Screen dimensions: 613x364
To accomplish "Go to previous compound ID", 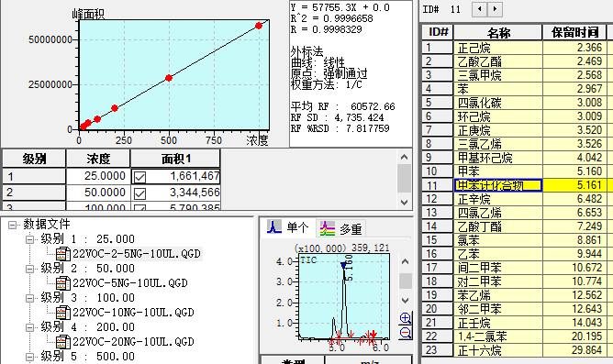I will click(x=480, y=9).
